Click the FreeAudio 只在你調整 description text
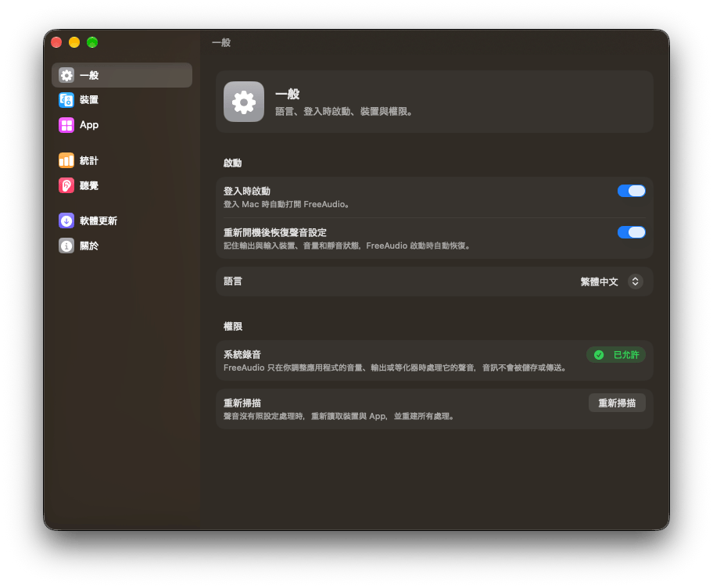Image resolution: width=713 pixels, height=588 pixels. point(395,367)
